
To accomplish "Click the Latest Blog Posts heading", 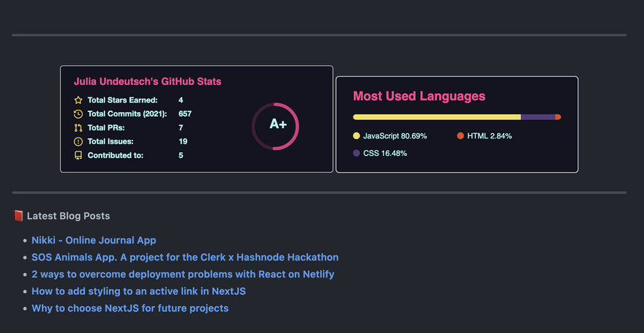I will pyautogui.click(x=68, y=216).
